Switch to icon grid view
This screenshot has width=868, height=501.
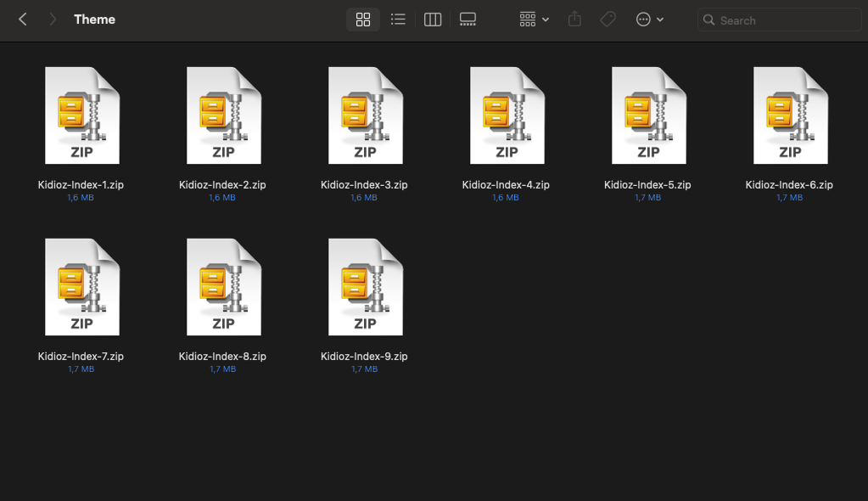pos(363,20)
